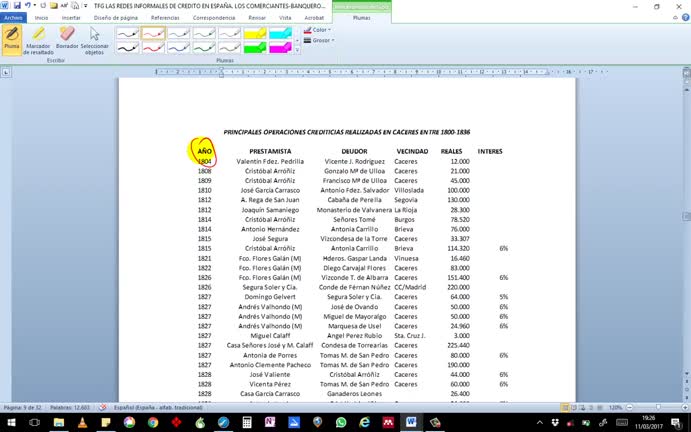
Task: Open Windows Start menu
Action: [x=11, y=423]
